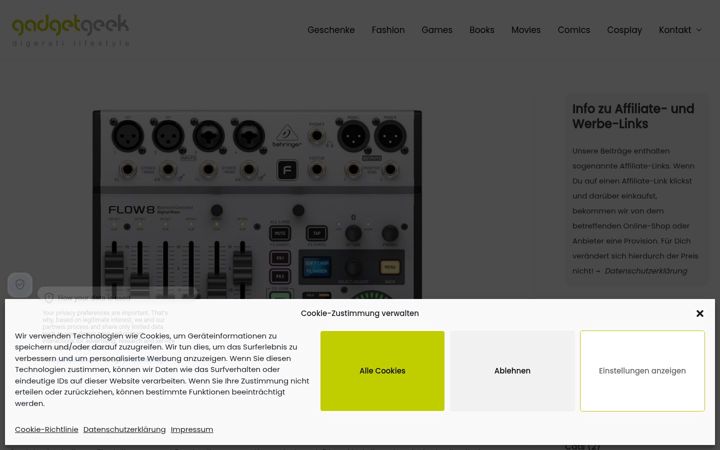Open the privacy shield widget icon
The width and height of the screenshot is (720, 450).
point(20,285)
